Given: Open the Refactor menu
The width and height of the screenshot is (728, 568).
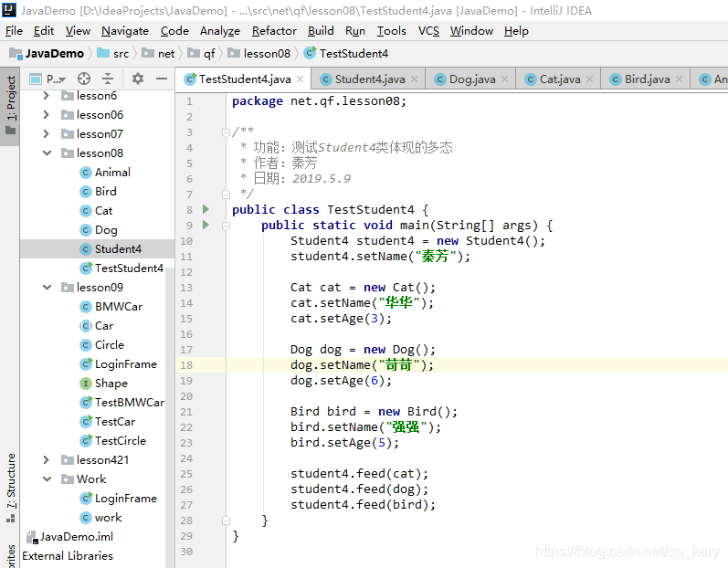Looking at the screenshot, I should tap(274, 31).
